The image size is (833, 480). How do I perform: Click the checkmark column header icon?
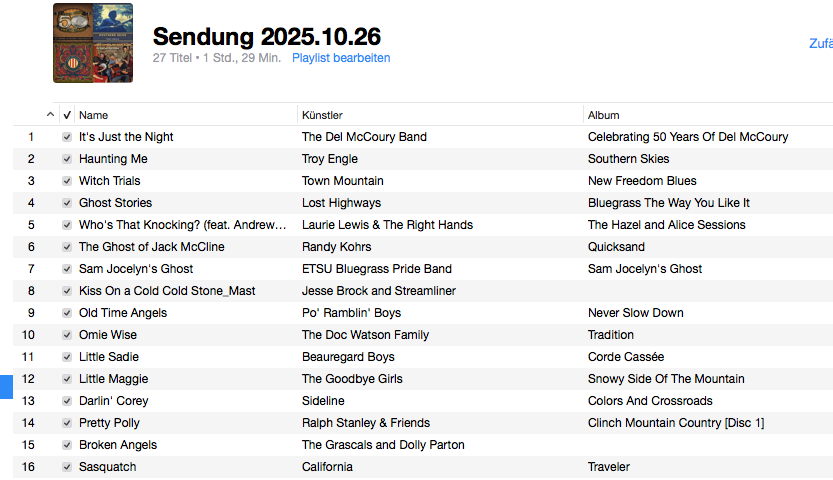tap(67, 115)
